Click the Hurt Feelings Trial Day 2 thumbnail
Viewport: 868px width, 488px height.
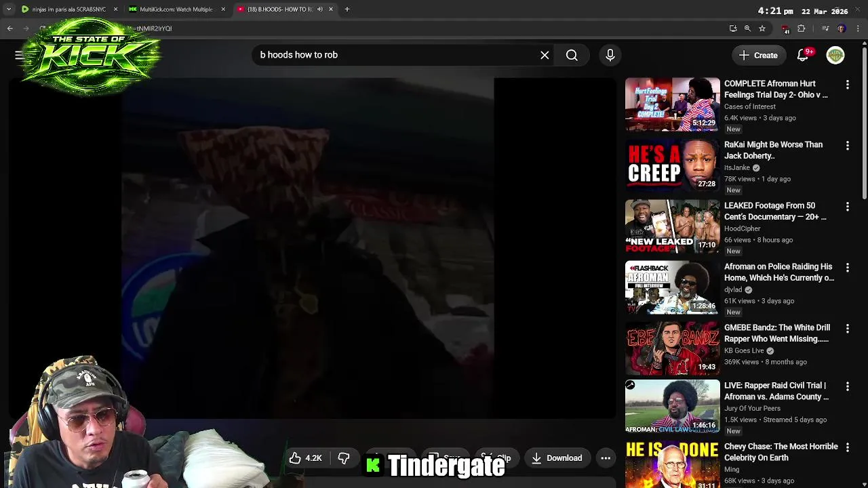(x=672, y=104)
